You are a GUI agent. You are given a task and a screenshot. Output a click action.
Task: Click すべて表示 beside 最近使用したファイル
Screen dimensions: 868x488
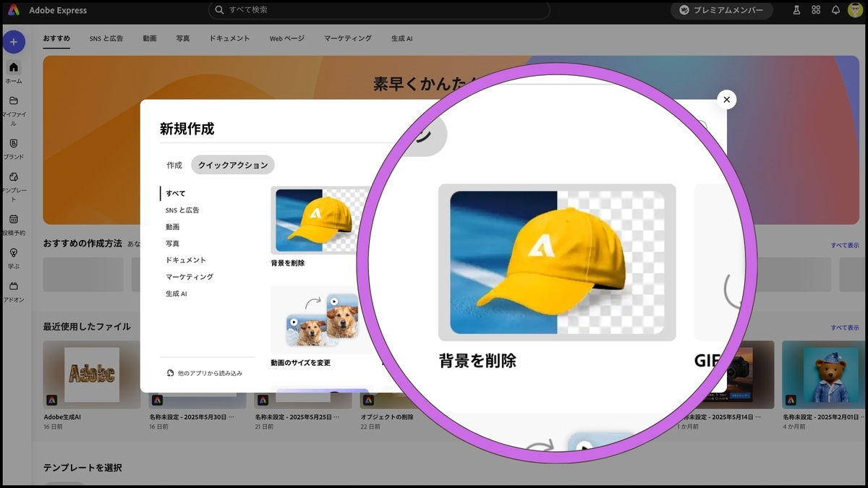coord(845,328)
